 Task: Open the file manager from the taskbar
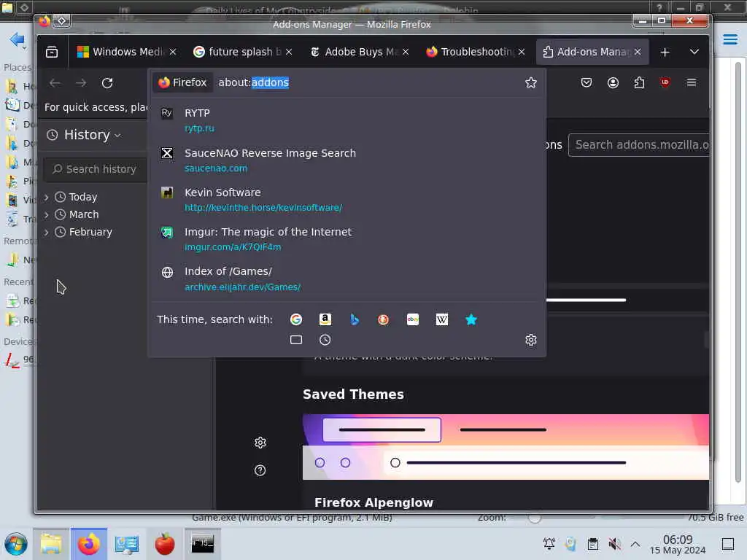click(x=51, y=544)
